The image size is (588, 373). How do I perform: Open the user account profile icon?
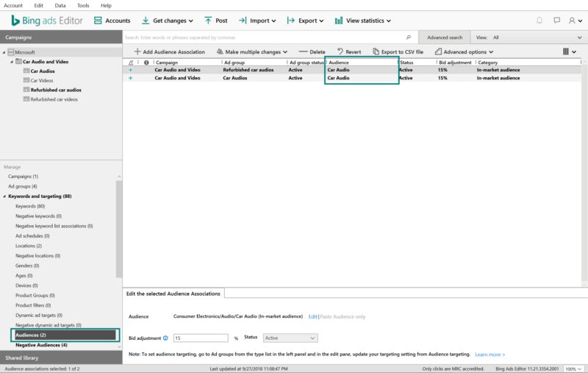[576, 21]
